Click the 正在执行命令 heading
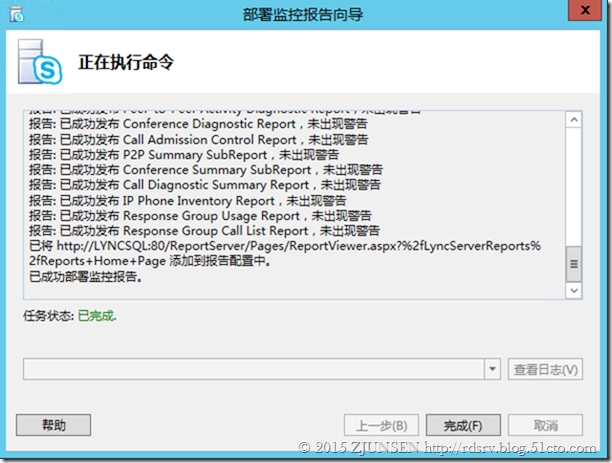Screen dimensions: 612x463 coord(126,62)
